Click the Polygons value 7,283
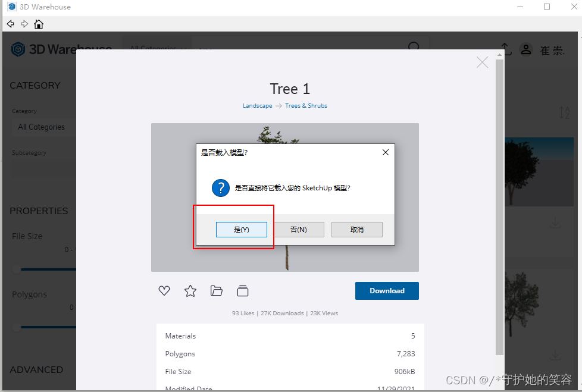The height and width of the screenshot is (392, 582). [406, 354]
